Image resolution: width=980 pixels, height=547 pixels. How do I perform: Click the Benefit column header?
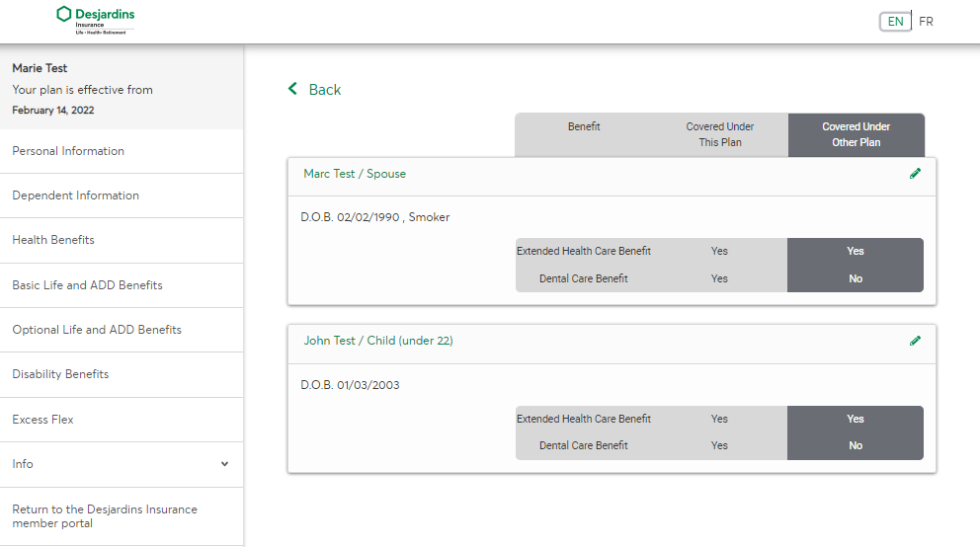tap(584, 126)
